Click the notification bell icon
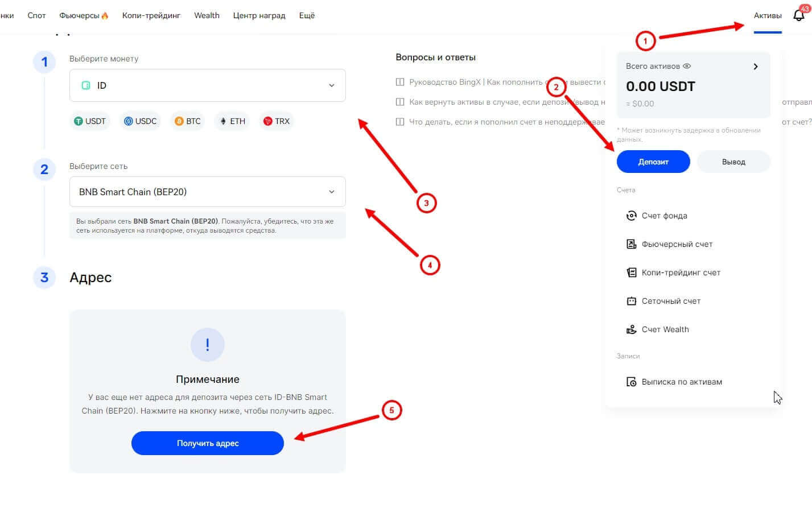Viewport: 812px width, 512px height. [x=798, y=15]
